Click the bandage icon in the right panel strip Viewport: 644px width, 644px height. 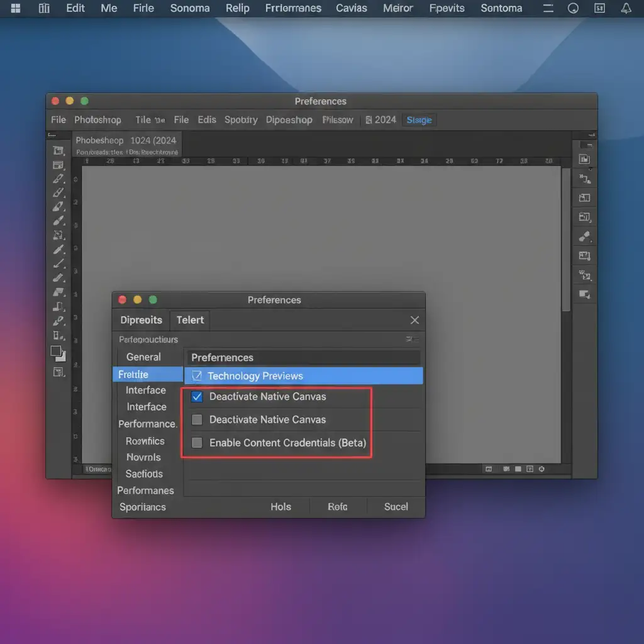click(x=584, y=236)
